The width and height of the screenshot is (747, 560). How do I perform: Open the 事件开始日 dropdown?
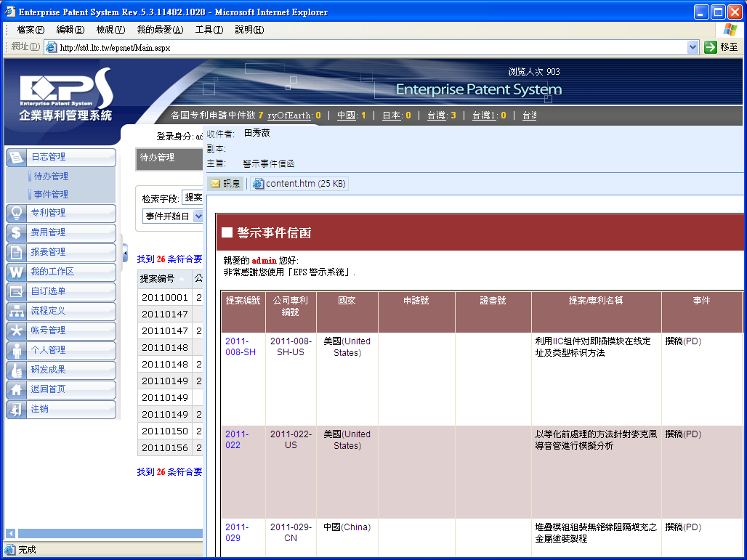198,216
